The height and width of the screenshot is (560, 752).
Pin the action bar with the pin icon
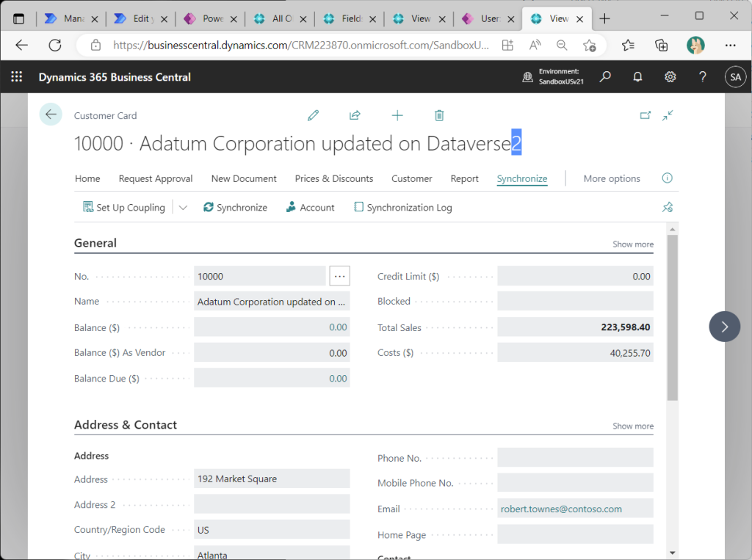[x=668, y=207]
